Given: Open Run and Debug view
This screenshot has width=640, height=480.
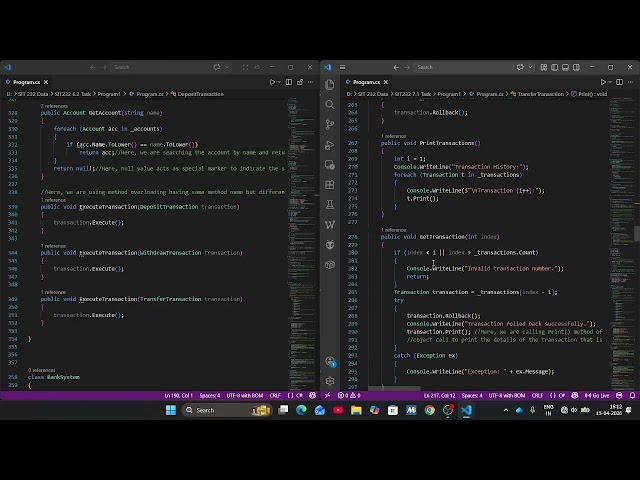Looking at the screenshot, I should click(330, 144).
